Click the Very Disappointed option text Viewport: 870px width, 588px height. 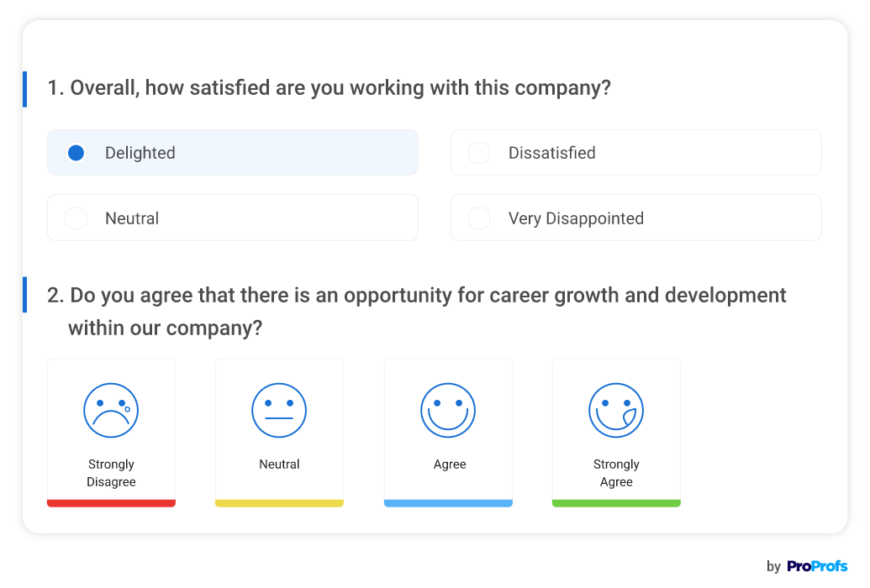(576, 218)
